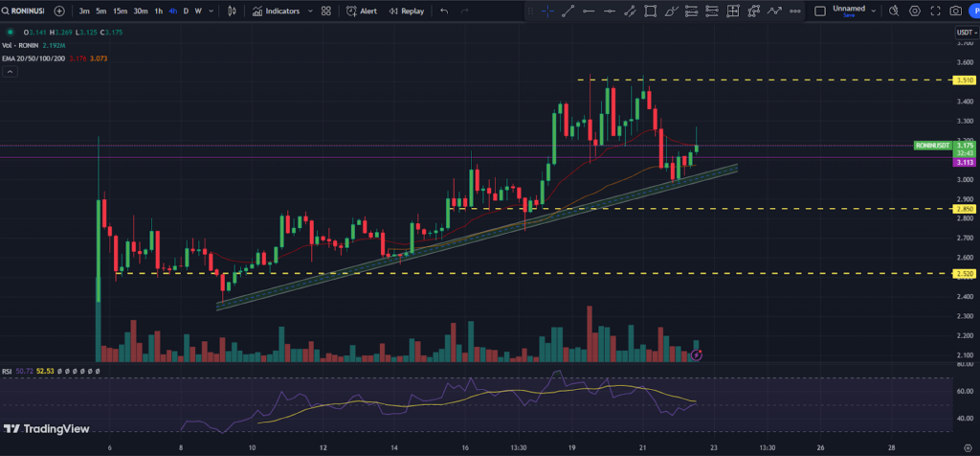Select the Horizontal Line tool
The width and height of the screenshot is (980, 456).
coord(610,11)
